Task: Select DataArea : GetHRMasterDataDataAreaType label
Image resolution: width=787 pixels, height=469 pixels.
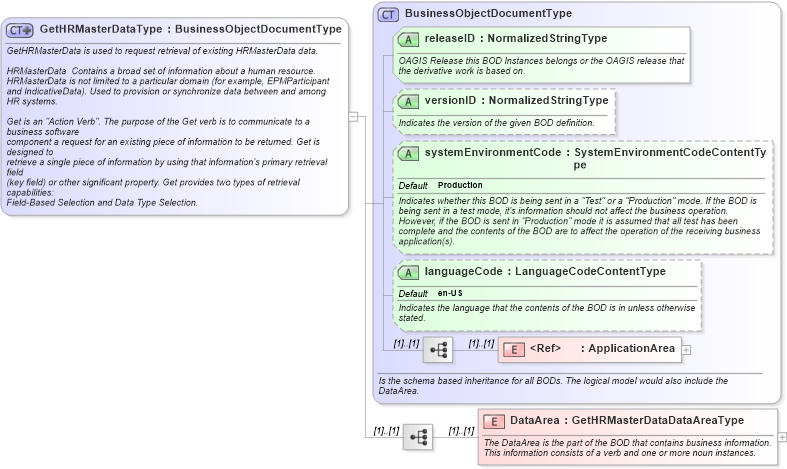Action: tap(627, 420)
